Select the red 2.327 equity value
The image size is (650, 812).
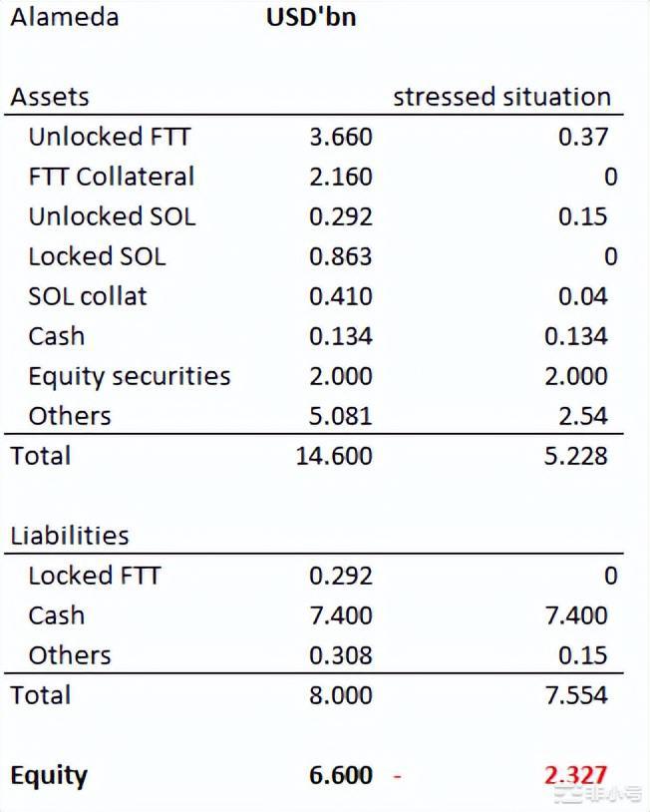575,775
